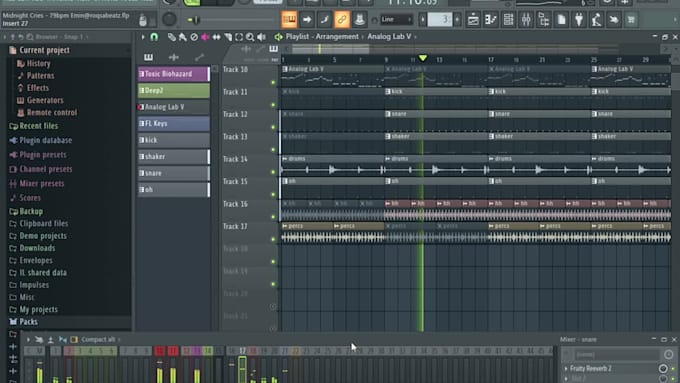Open Patterns under Current project
Viewport: 680px width, 383px height.
(40, 76)
